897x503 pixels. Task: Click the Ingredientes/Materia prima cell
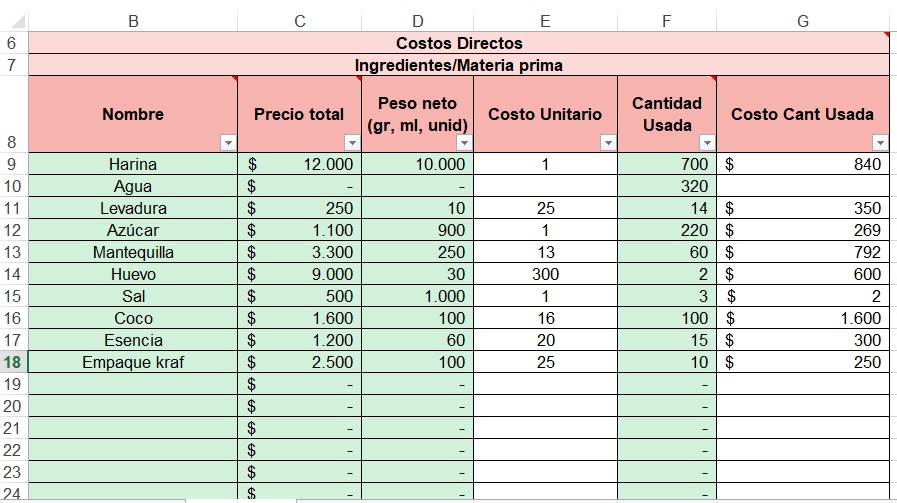pyautogui.click(x=459, y=65)
